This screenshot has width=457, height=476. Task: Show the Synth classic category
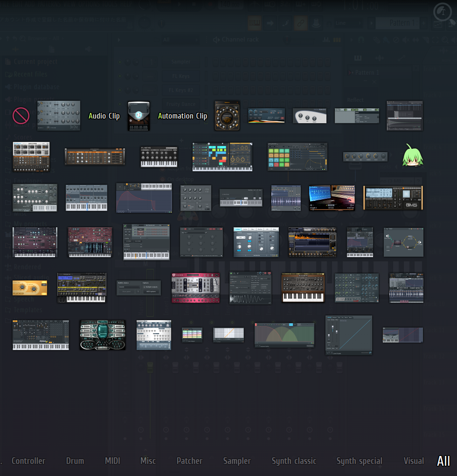point(294,461)
